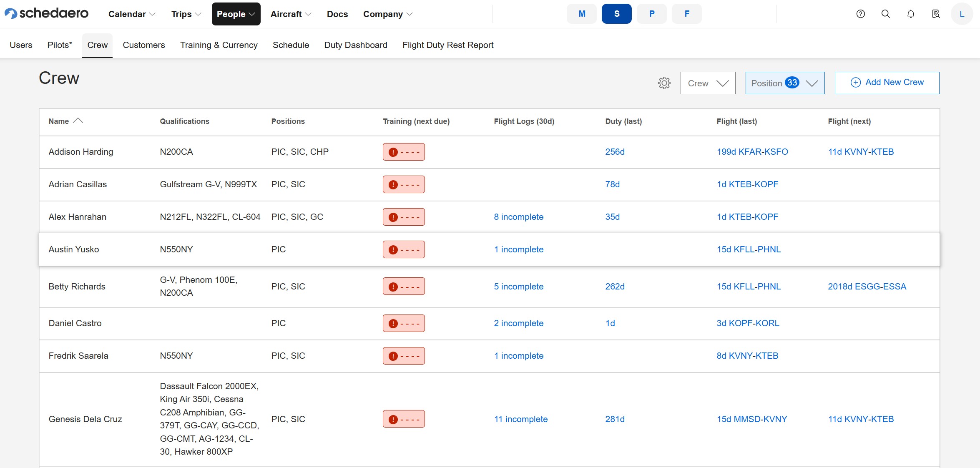Click Alex Hanrahan training alert badge
Screen dimensions: 980x468
coord(404,217)
